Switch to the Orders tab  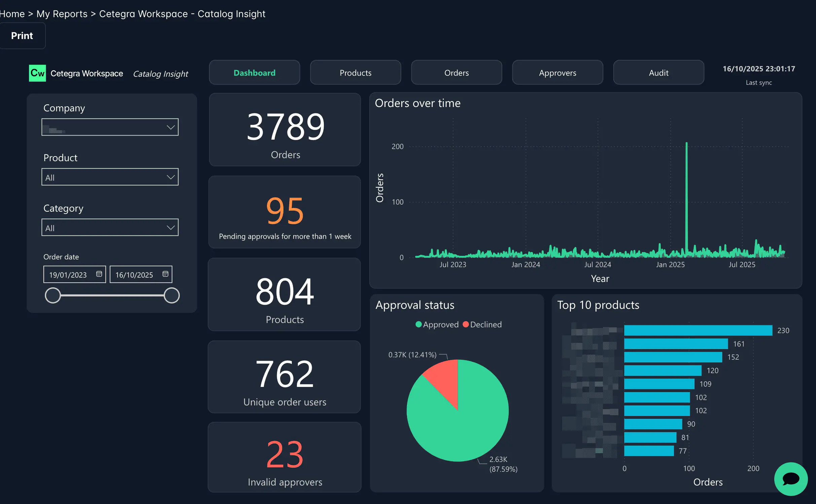(x=456, y=72)
